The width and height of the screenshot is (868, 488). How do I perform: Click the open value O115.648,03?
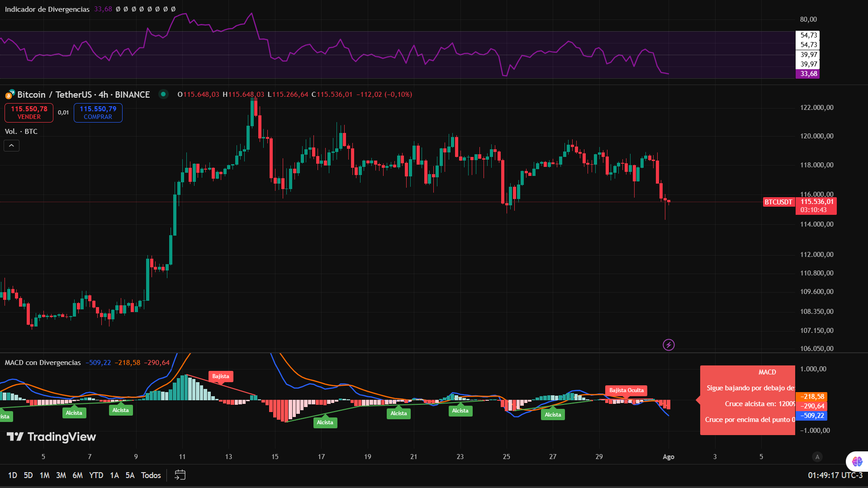click(x=198, y=95)
